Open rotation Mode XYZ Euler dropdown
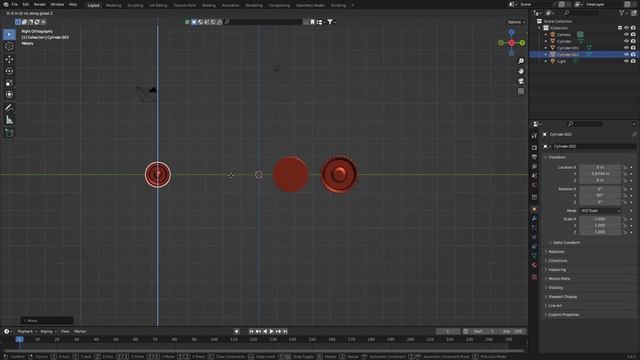640x360 pixels. coord(600,211)
